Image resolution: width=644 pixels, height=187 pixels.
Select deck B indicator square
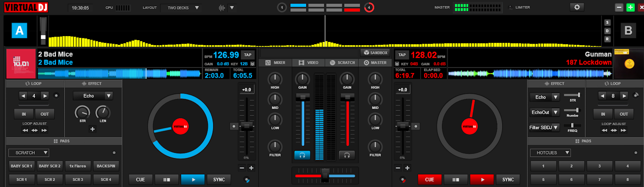point(628,31)
